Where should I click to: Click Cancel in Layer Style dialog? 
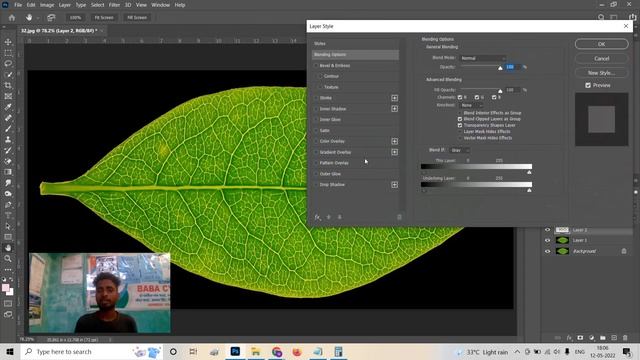602,58
